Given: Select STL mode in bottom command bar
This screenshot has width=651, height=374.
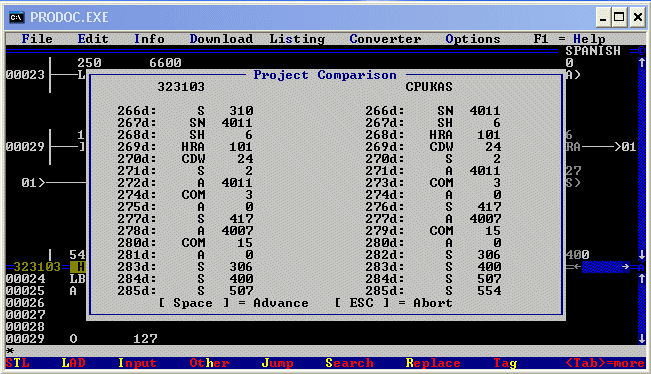Looking at the screenshot, I should [17, 363].
